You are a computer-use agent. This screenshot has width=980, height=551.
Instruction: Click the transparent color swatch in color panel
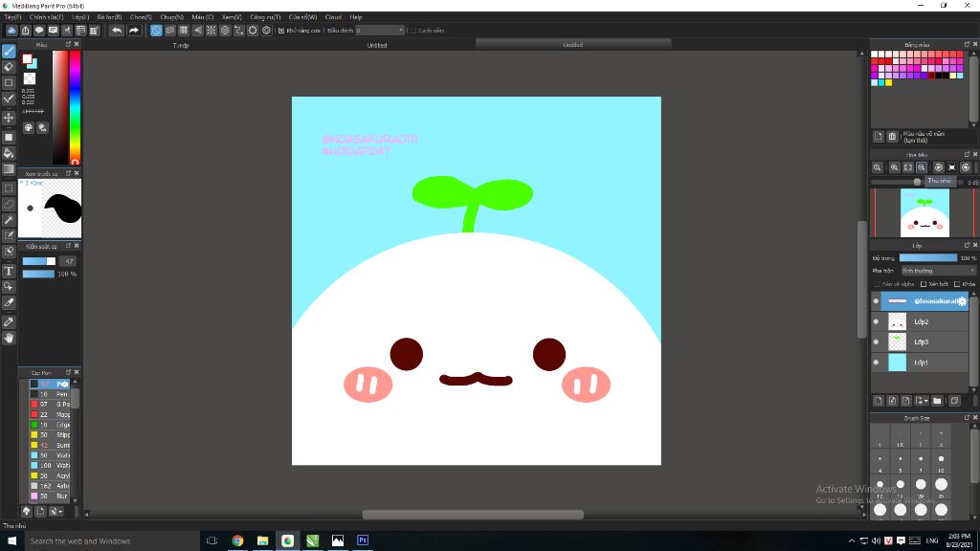pyautogui.click(x=30, y=78)
